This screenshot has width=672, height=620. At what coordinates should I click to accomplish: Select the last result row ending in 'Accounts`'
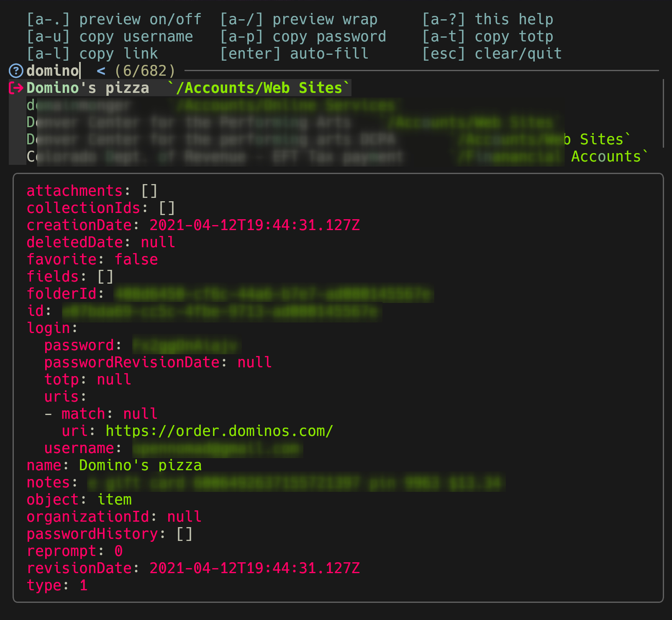click(x=335, y=156)
